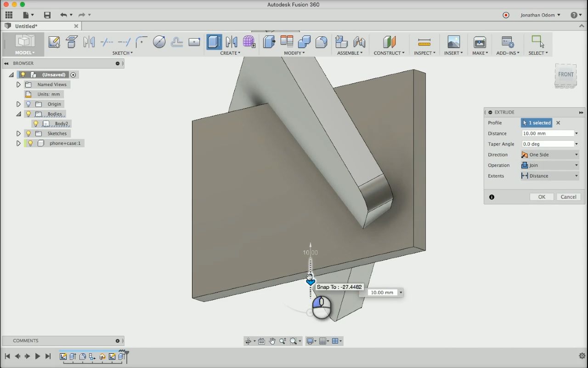Toggle visibility of Origin folder
Screen dimensions: 588x368
[x=28, y=104]
